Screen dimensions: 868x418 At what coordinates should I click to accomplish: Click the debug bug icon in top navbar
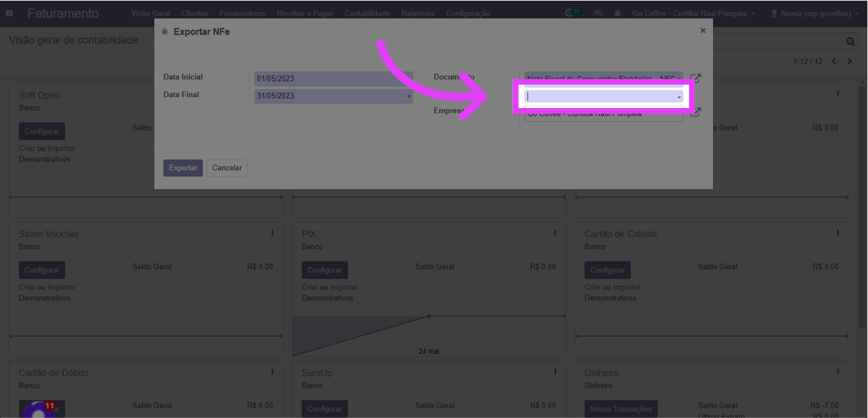(x=618, y=13)
